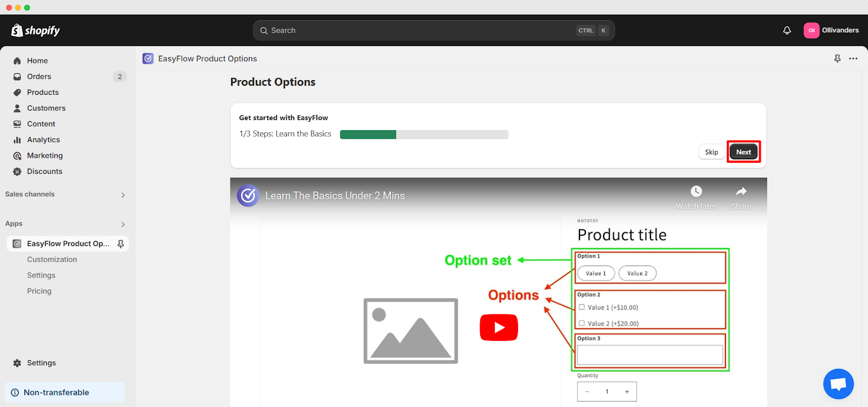Click the 1/3 Steps: Learn the Basics text
Screen dimensions: 868x407
pos(285,134)
